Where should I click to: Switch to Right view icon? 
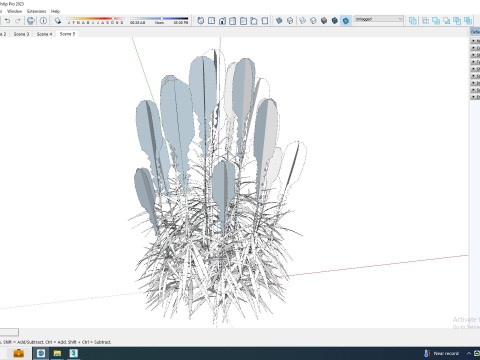[x=233, y=21]
